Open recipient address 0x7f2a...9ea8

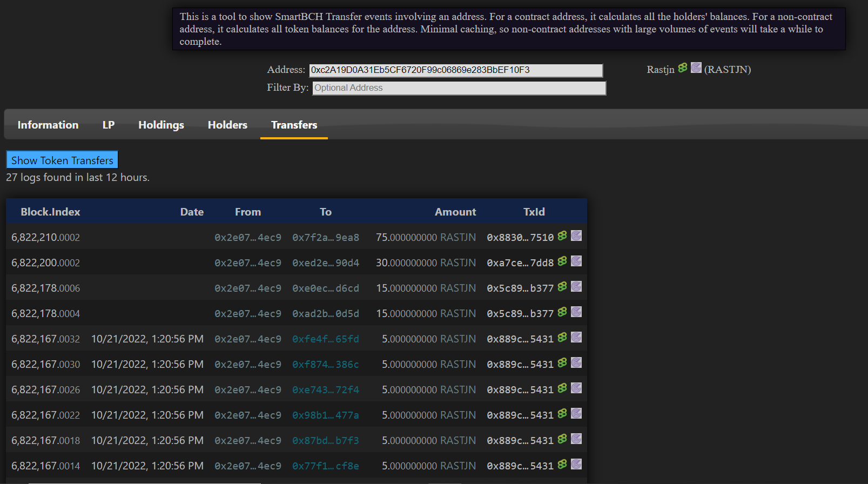[326, 237]
